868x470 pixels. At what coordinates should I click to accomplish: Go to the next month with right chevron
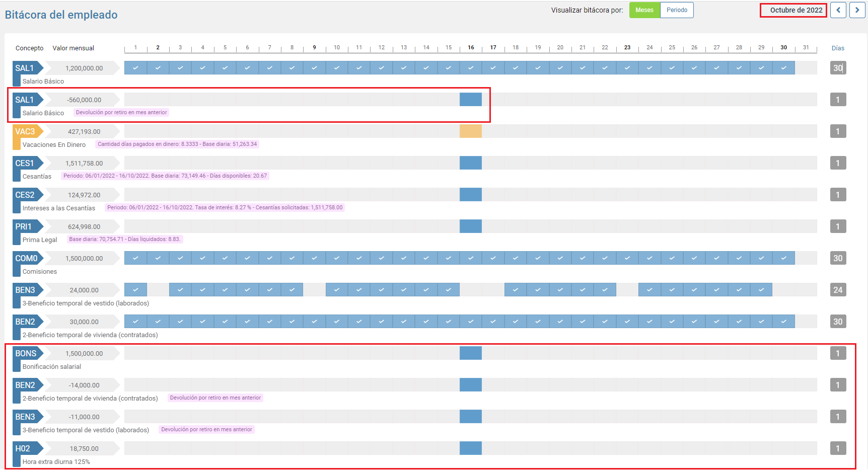click(857, 10)
